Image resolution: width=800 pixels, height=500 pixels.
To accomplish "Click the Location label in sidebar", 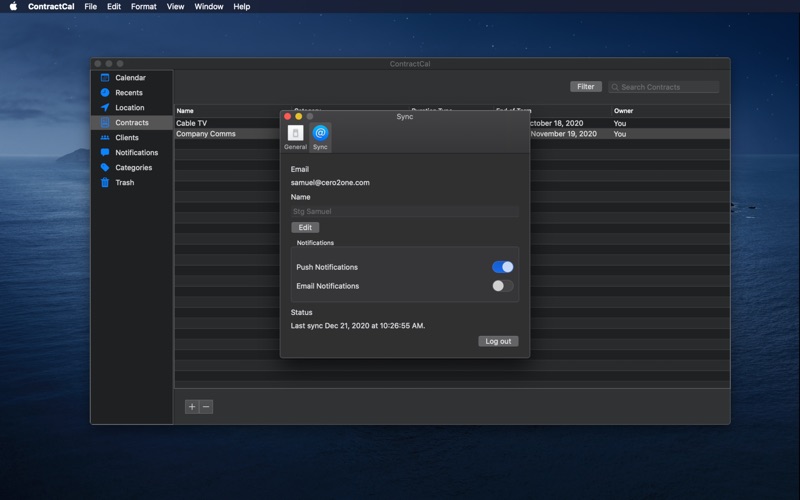I will pyautogui.click(x=130, y=108).
